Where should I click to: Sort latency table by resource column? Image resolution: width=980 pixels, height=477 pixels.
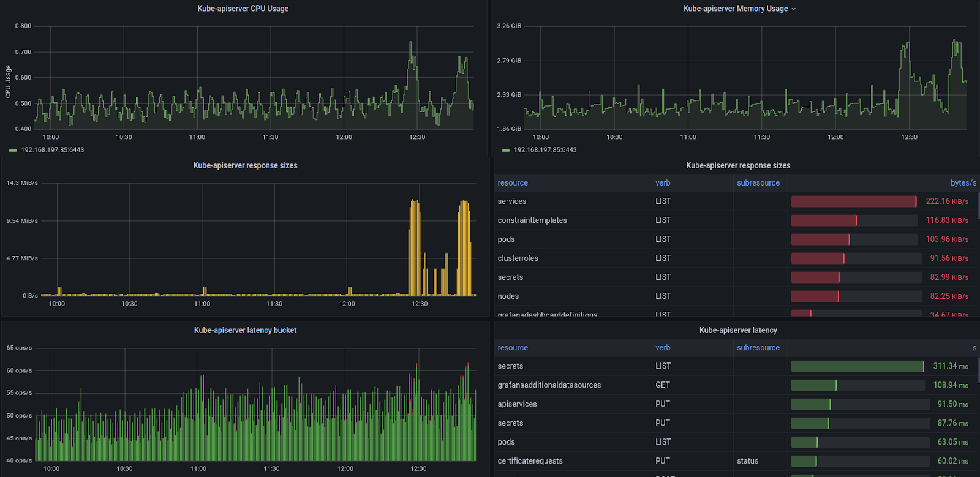pos(513,348)
